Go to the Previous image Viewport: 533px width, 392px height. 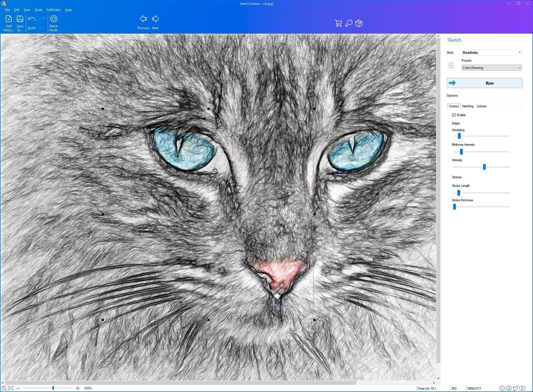click(x=143, y=19)
